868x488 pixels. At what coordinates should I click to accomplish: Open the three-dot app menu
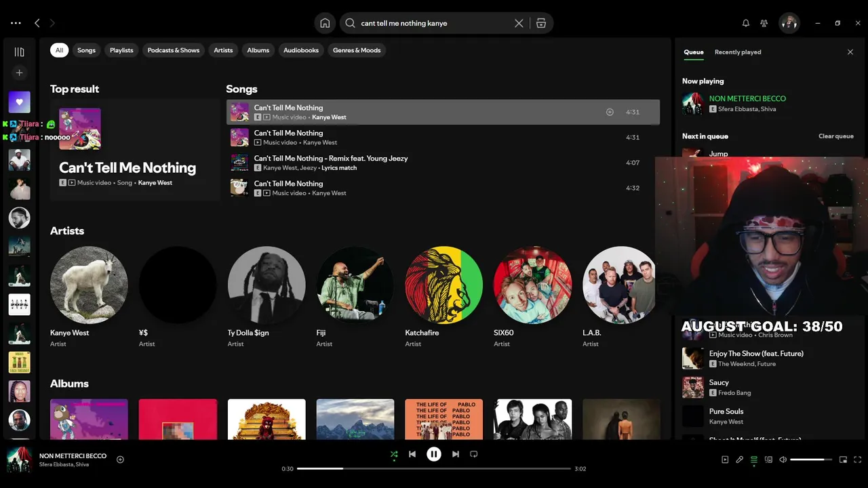point(16,23)
